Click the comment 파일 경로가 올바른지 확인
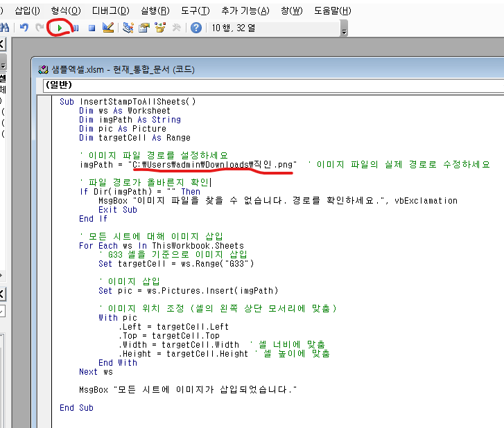Screen dimensions: 504x428 point(145,182)
